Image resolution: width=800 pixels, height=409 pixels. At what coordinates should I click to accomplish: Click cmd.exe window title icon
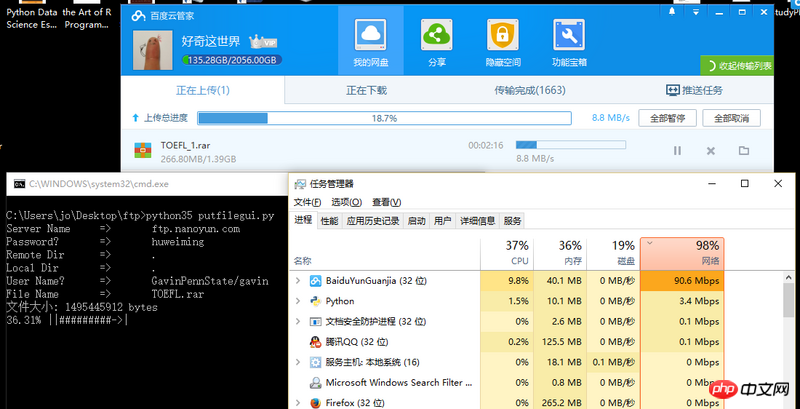[18, 184]
